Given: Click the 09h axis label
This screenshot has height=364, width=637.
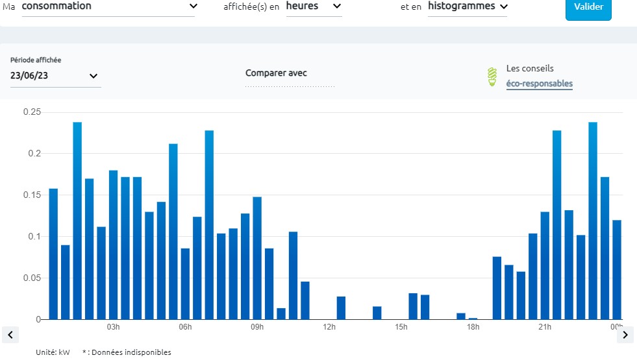Looking at the screenshot, I should point(257,326).
